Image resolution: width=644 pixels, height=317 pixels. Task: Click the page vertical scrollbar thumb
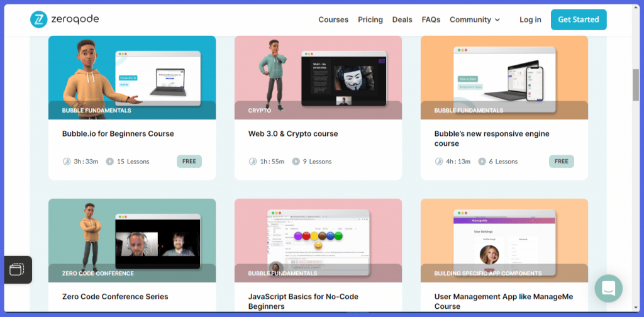(636, 84)
